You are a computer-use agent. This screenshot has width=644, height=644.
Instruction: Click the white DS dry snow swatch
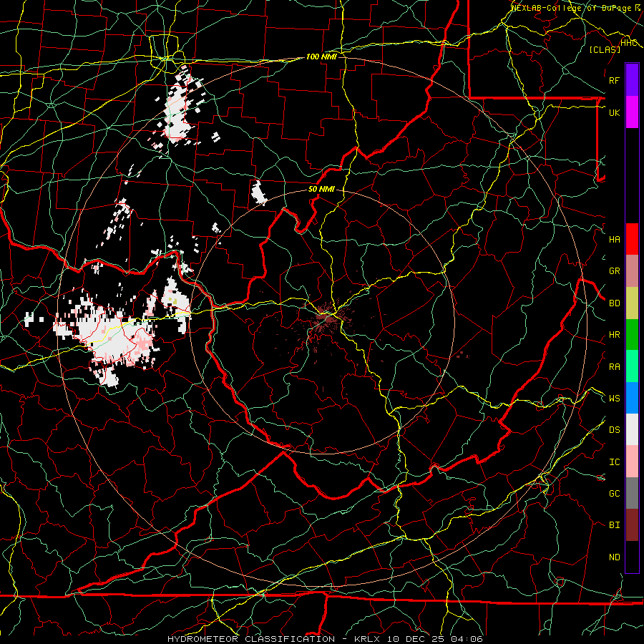[632, 429]
